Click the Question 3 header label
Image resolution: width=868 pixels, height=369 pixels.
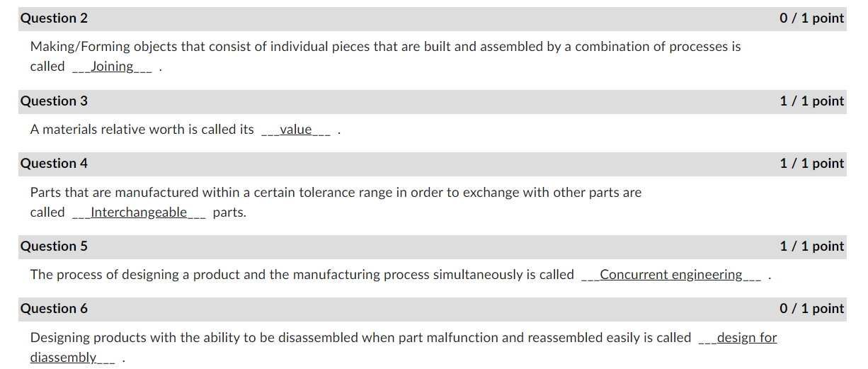click(x=54, y=101)
